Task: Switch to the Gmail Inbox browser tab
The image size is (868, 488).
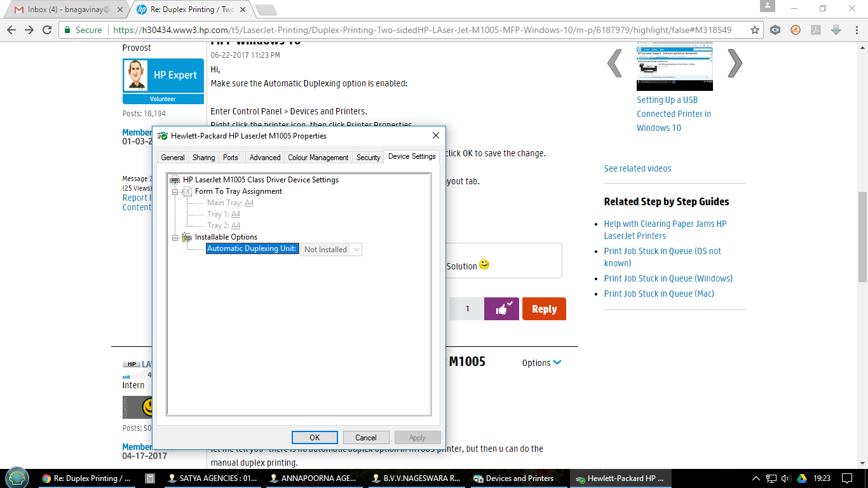Action: tap(67, 10)
